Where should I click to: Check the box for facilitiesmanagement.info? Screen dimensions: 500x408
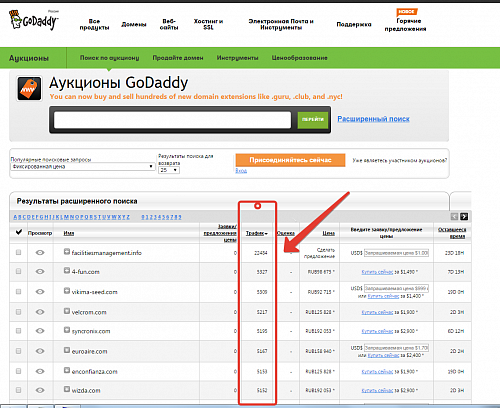(x=18, y=253)
